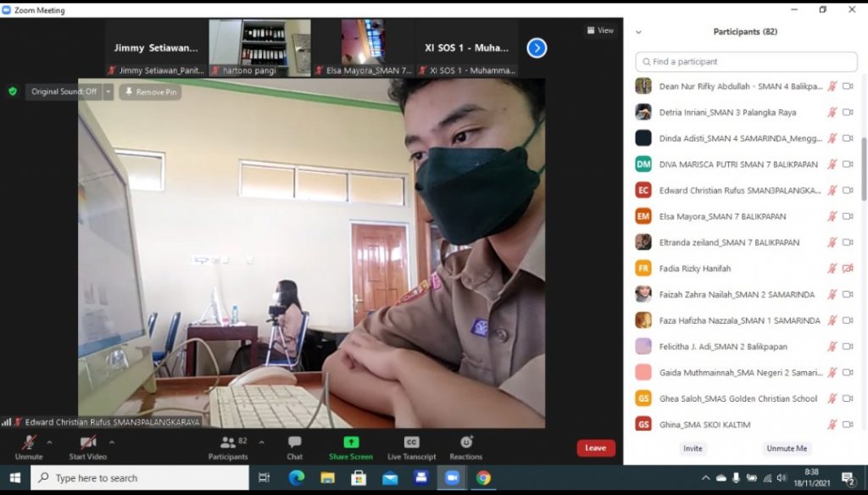Click Share Screen
This screenshot has width=868, height=495.
click(350, 448)
